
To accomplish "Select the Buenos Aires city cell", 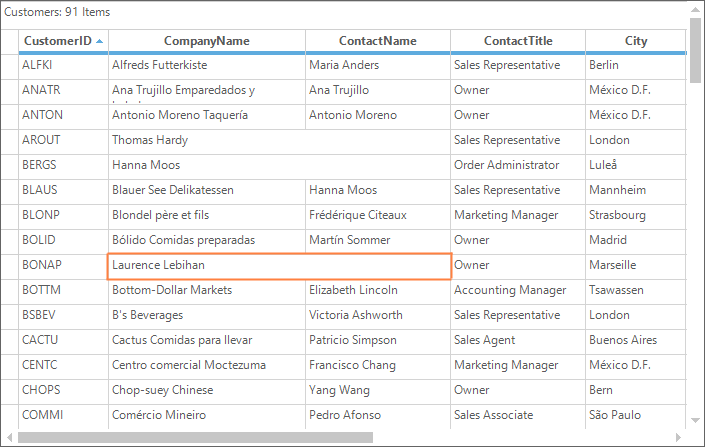I will [x=636, y=340].
